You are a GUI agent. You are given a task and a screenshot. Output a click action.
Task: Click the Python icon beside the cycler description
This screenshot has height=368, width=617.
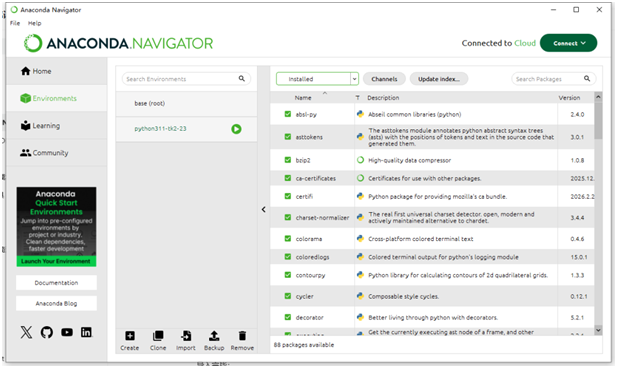(x=360, y=296)
